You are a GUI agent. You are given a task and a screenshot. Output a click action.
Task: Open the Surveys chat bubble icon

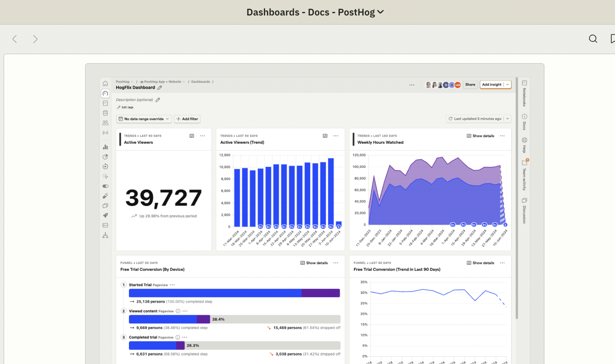105,205
